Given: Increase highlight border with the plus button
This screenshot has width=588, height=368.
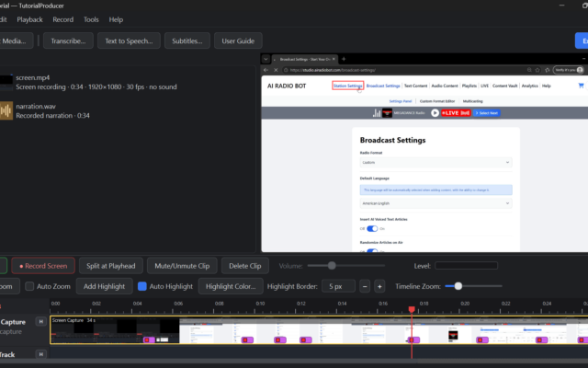Looking at the screenshot, I should [379, 286].
